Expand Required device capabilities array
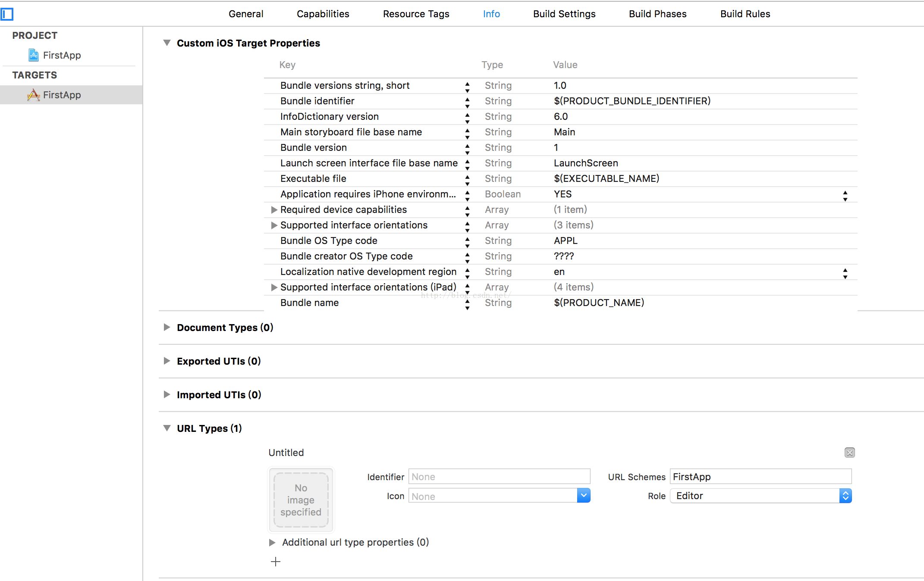The width and height of the screenshot is (924, 581). tap(274, 210)
